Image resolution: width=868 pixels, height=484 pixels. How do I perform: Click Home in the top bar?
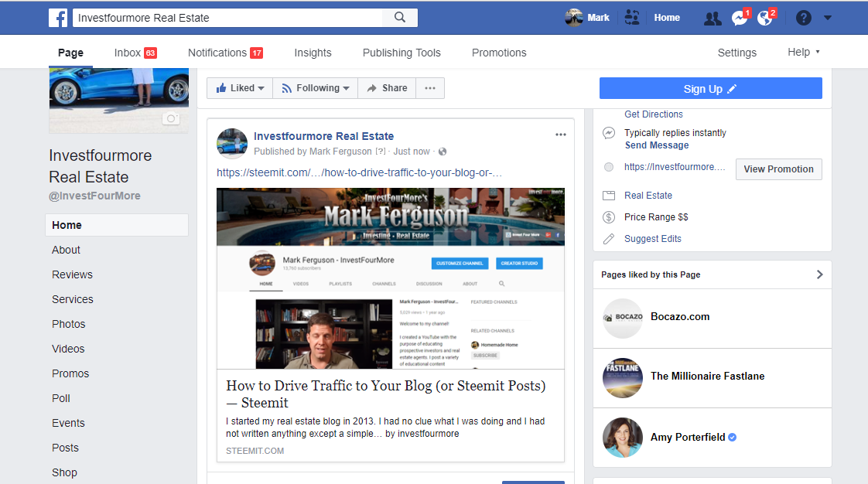coord(667,18)
